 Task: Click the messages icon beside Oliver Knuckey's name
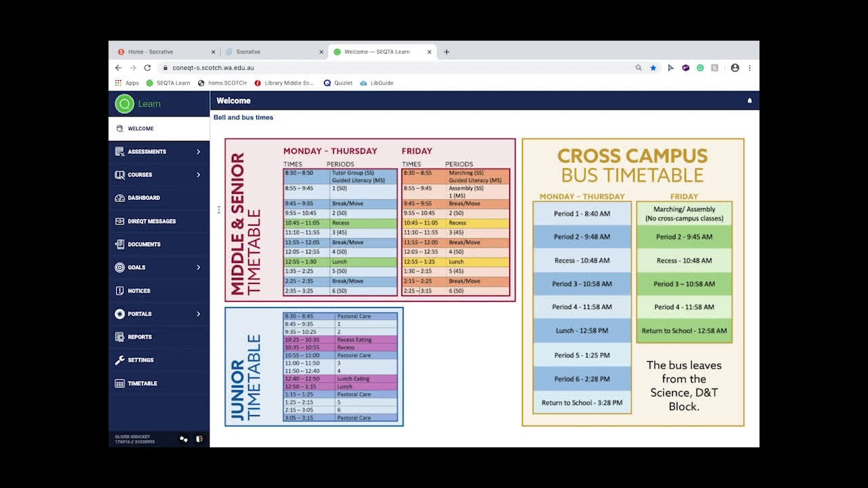click(x=184, y=439)
